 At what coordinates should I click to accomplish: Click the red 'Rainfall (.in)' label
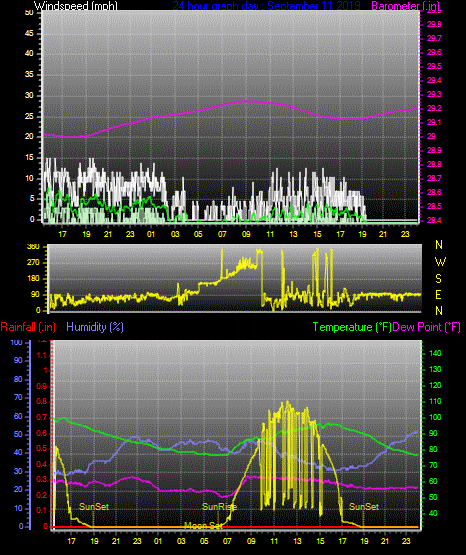tap(28, 327)
